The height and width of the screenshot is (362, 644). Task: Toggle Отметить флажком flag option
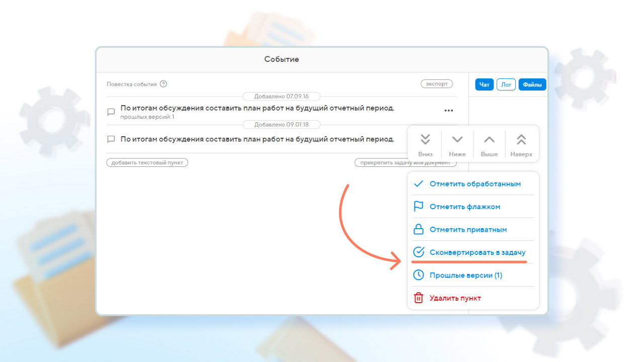464,207
